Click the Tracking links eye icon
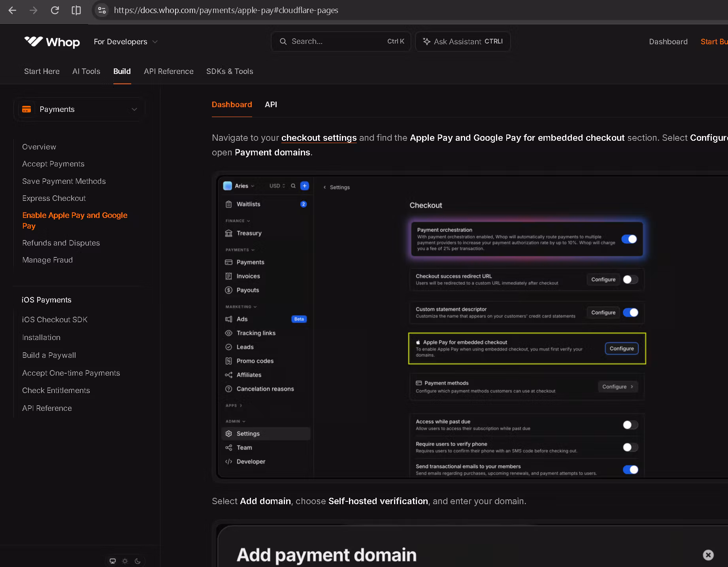728x567 pixels. 228,333
